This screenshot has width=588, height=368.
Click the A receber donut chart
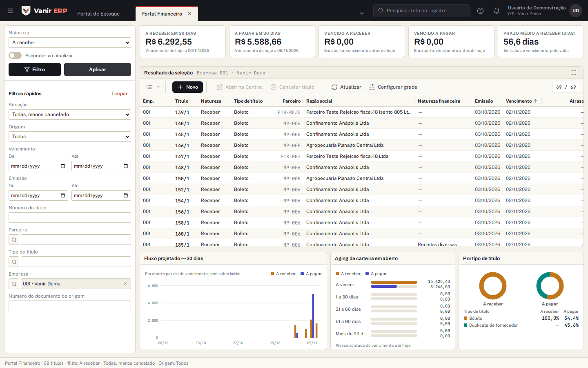(493, 286)
